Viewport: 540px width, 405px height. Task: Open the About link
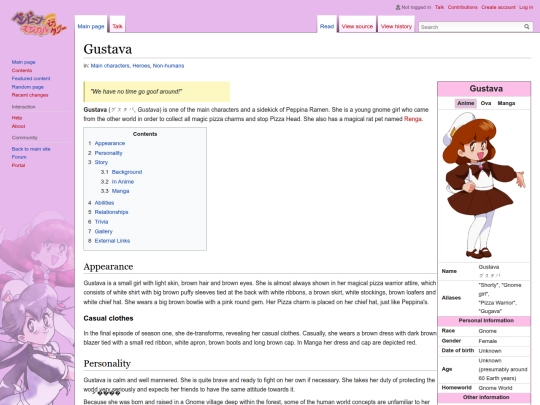(x=18, y=126)
